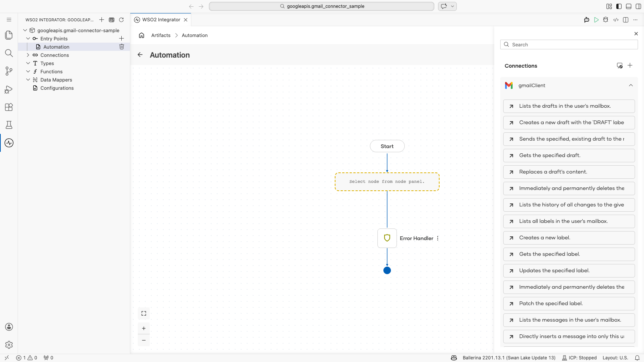Viewport: 644px width, 362px height.
Task: Collapse googleapis.gmail-connector-sample project node
Action: 25,30
